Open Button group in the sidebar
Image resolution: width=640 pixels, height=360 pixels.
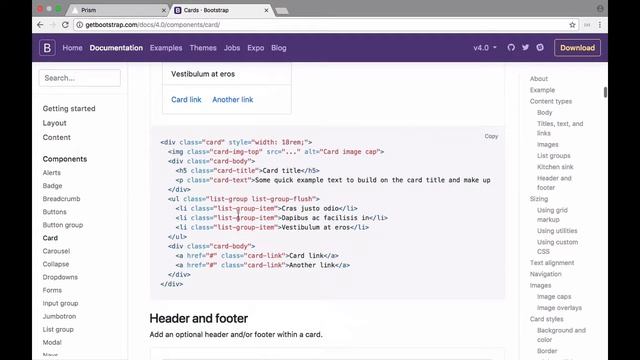click(62, 225)
